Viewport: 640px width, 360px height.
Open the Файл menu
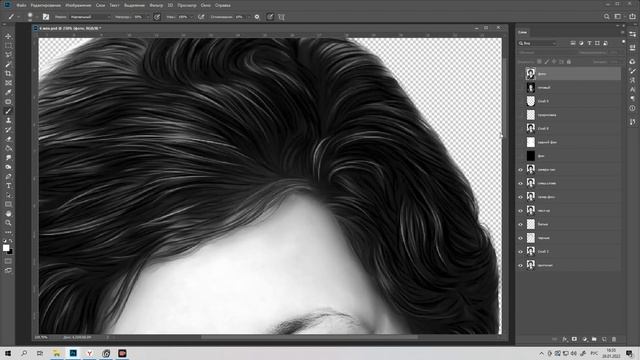21,5
